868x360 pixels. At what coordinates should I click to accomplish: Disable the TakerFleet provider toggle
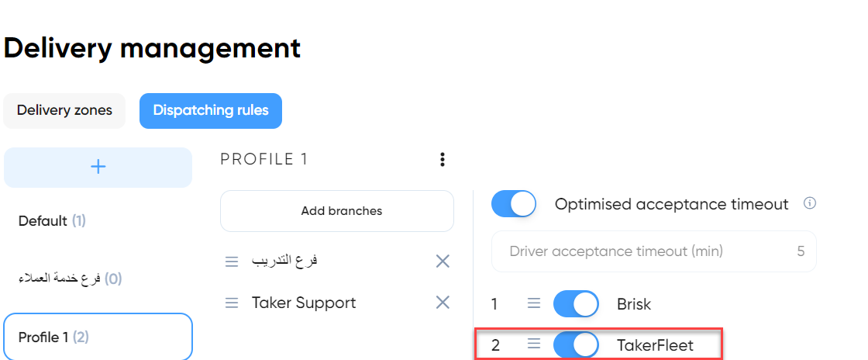[576, 345]
